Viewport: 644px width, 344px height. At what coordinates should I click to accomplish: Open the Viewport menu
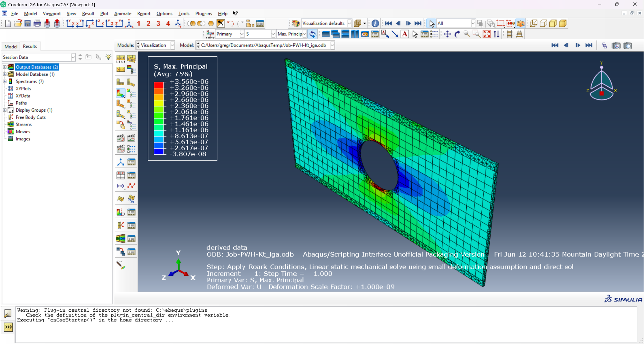pyautogui.click(x=52, y=14)
